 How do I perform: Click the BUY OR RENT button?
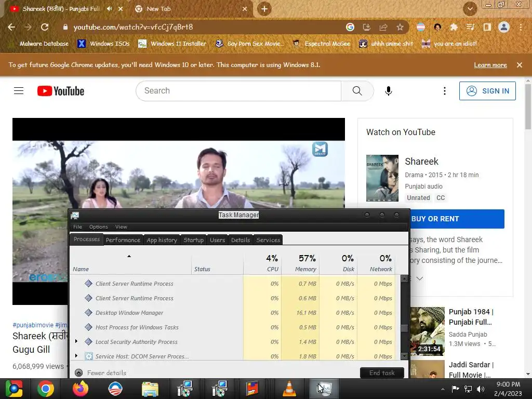(x=457, y=219)
